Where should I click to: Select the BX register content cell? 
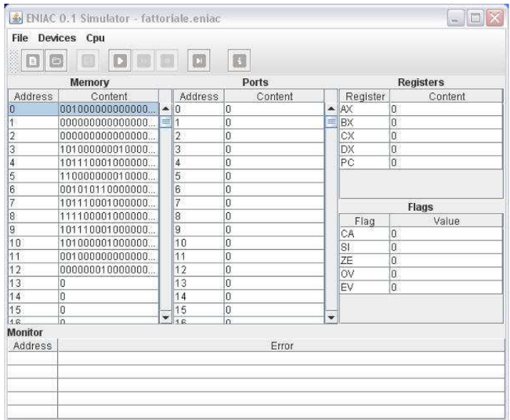pyautogui.click(x=447, y=123)
